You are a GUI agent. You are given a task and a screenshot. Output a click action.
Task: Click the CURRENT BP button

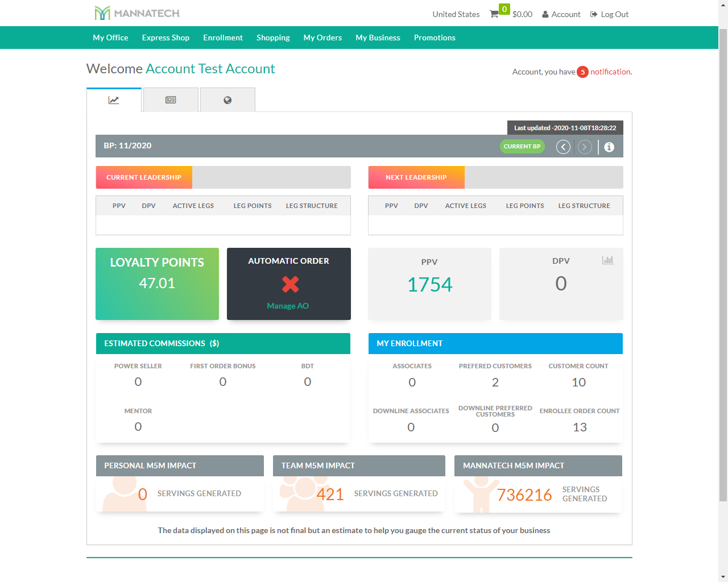[522, 146]
